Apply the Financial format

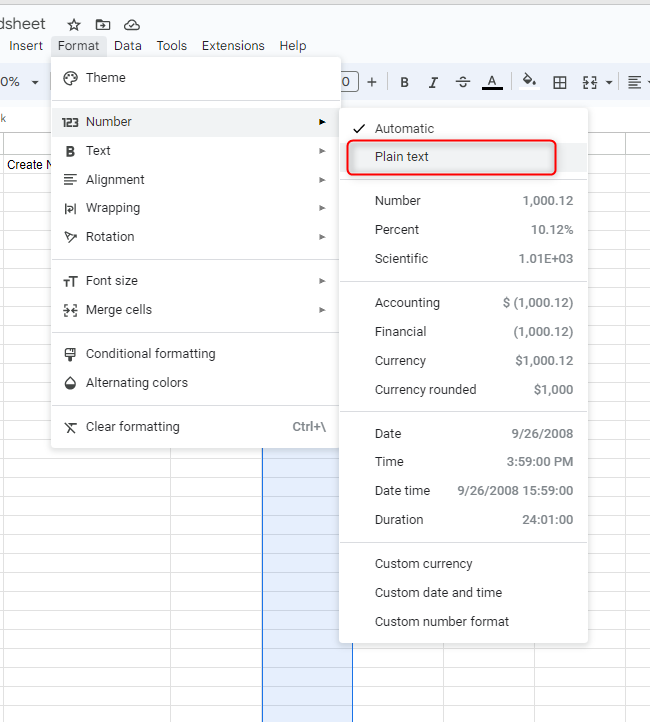464,332
